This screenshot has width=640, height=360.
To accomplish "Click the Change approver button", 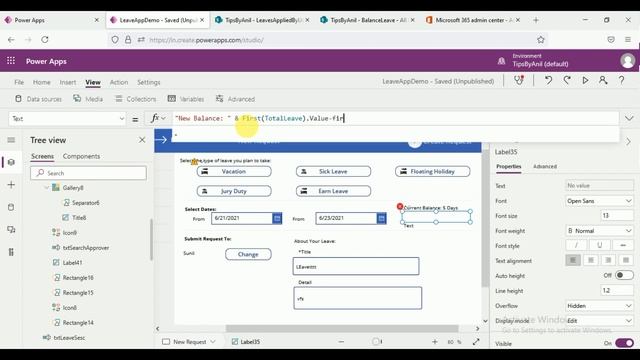I will coord(248,254).
